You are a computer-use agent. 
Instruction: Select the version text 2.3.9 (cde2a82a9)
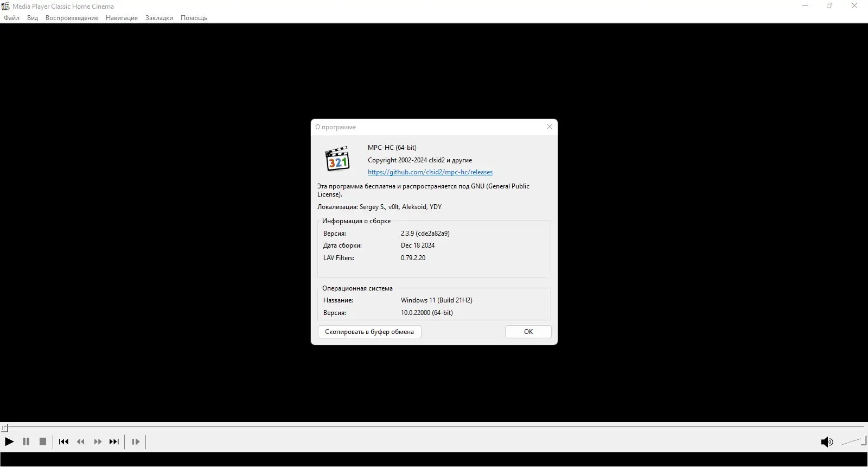pyautogui.click(x=425, y=233)
